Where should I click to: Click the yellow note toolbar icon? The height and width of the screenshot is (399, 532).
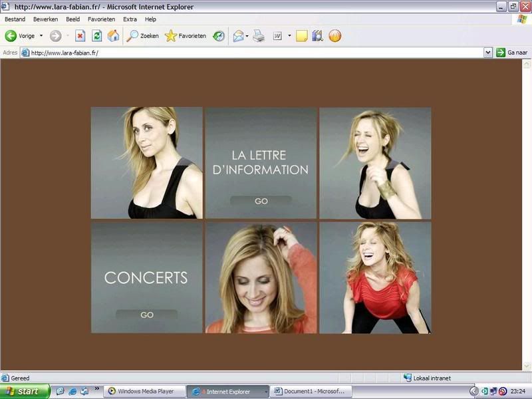click(301, 36)
